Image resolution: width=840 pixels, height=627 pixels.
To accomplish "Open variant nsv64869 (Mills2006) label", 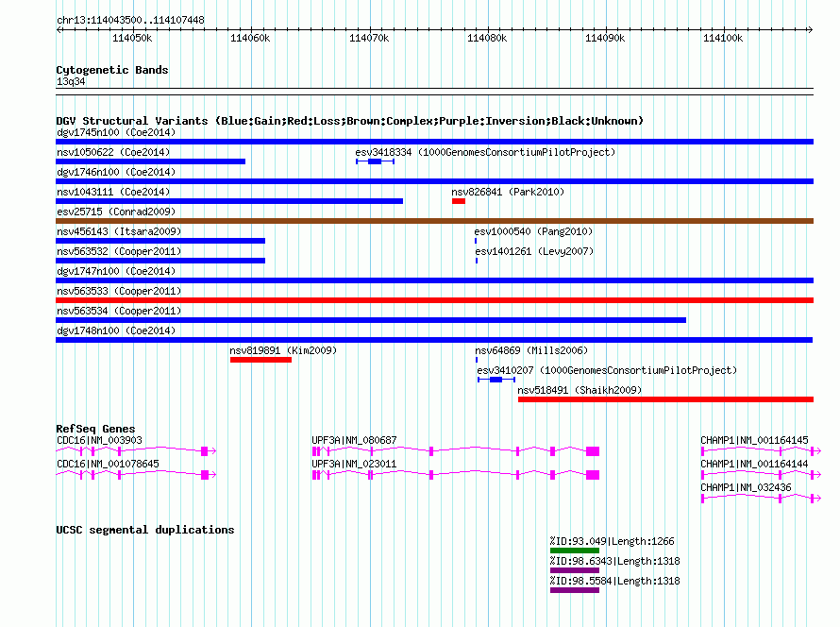I will pos(531,350).
